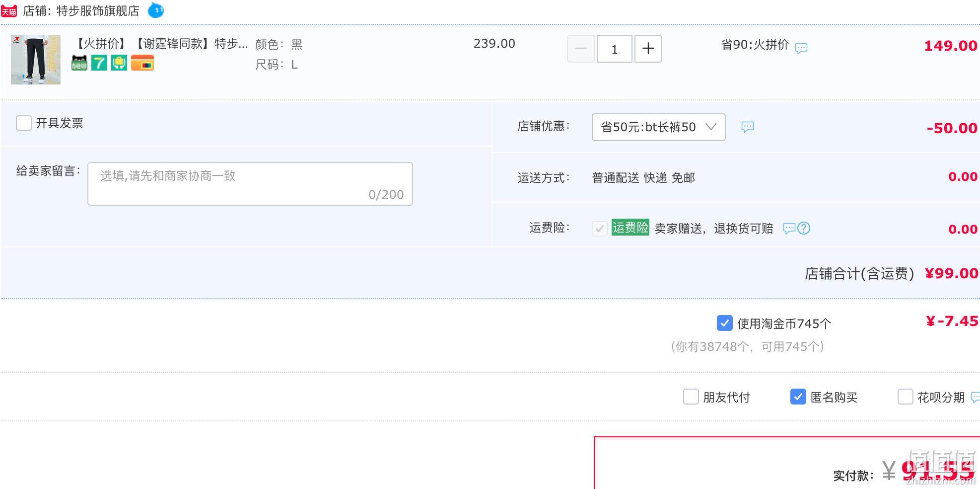This screenshot has height=489, width=980.
Task: Click the 颜色: 黑 attribute text
Action: coord(279,45)
